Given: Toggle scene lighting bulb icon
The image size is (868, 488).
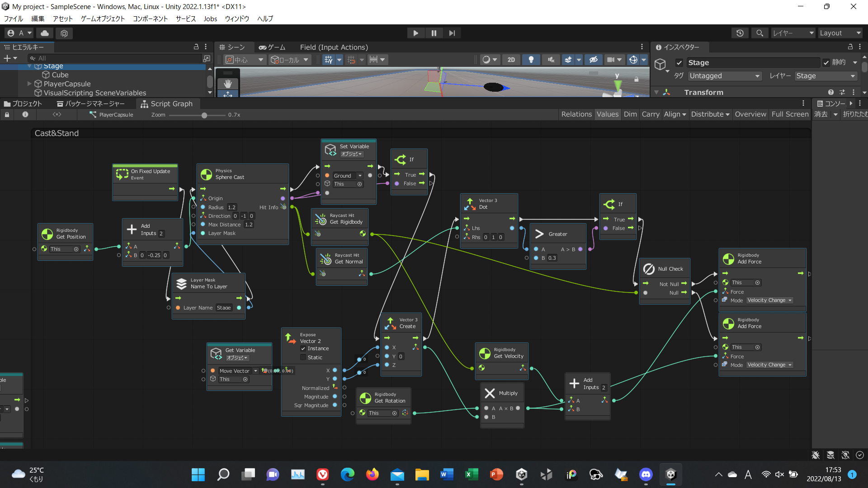Looking at the screenshot, I should (x=531, y=60).
